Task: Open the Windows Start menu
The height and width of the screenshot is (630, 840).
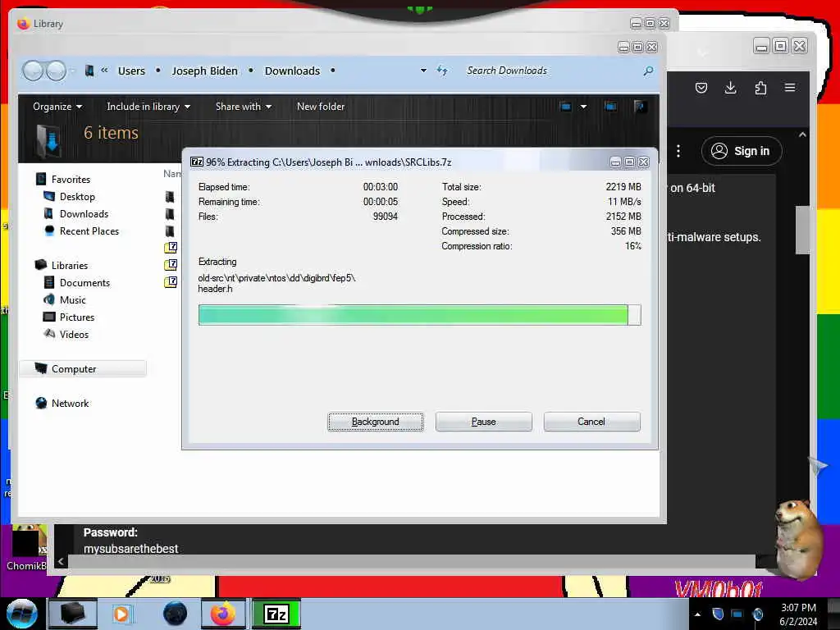Action: tap(21, 614)
